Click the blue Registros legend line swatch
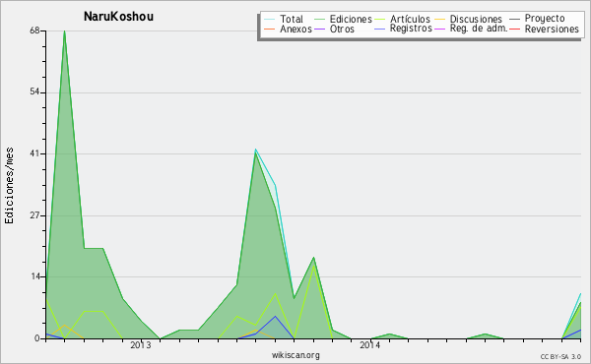The image size is (591, 364). (380, 29)
